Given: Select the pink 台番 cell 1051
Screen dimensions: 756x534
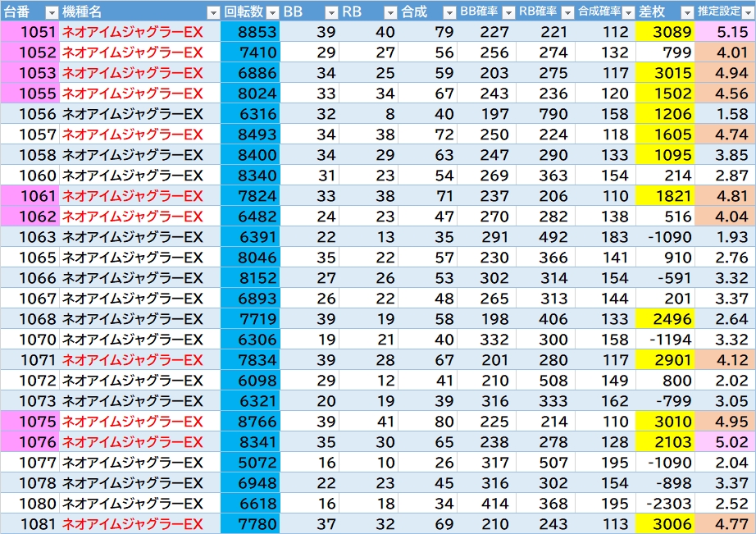Looking at the screenshot, I should coord(30,32).
